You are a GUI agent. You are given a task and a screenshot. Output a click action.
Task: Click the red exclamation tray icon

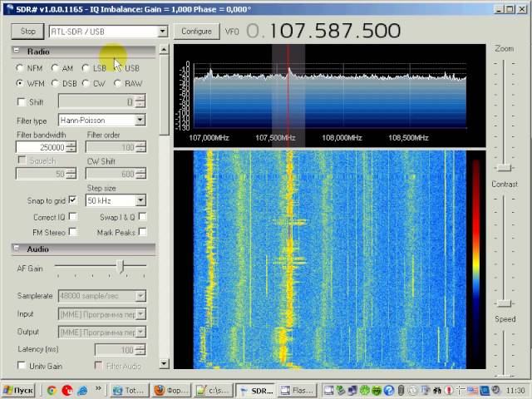449,391
